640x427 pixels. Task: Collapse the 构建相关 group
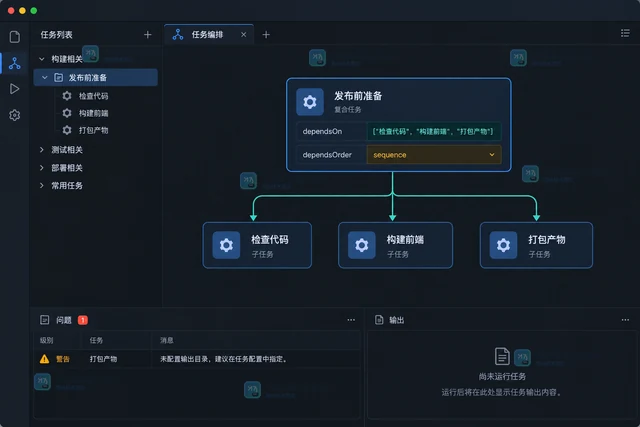[x=42, y=59]
